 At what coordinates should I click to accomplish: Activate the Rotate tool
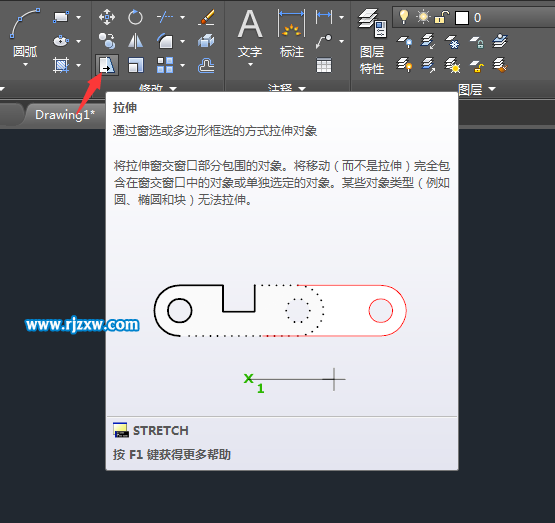point(135,17)
